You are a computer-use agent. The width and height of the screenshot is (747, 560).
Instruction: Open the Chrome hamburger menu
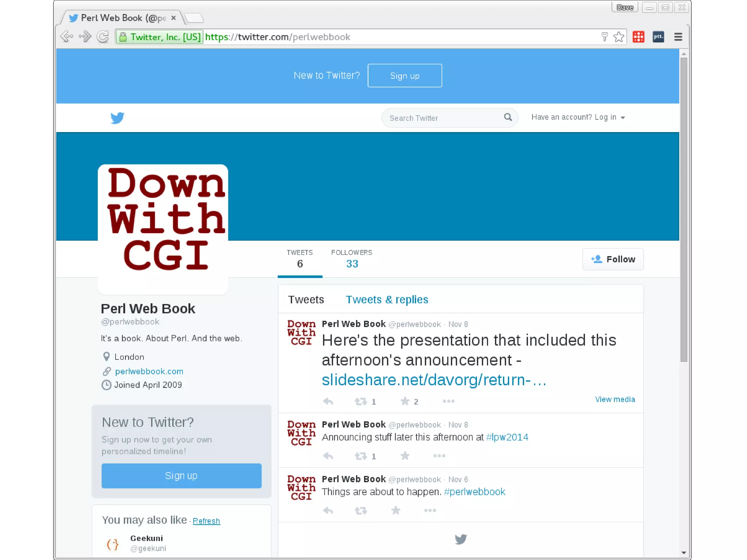click(x=678, y=37)
